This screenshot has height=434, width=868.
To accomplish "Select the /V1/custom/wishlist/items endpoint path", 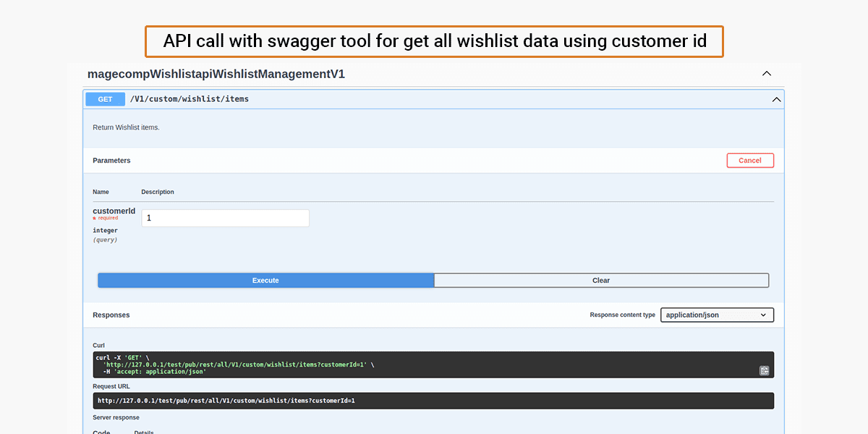I will 190,99.
